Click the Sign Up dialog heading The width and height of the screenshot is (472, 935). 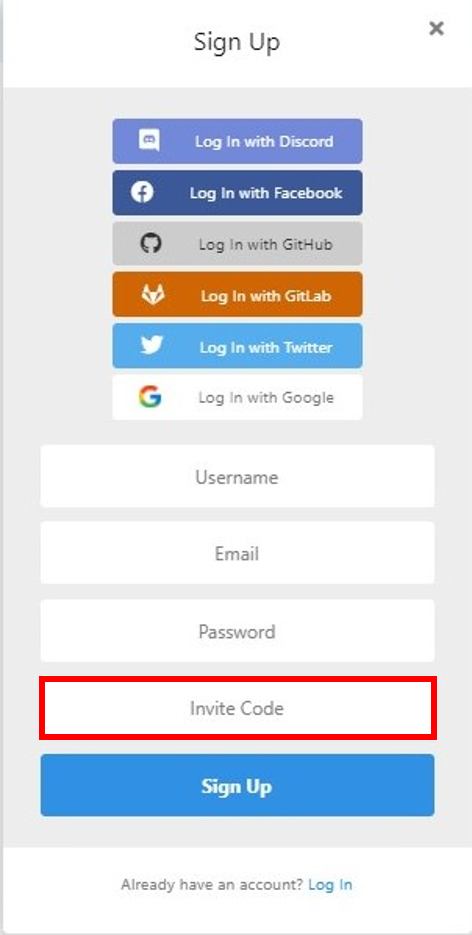(237, 42)
